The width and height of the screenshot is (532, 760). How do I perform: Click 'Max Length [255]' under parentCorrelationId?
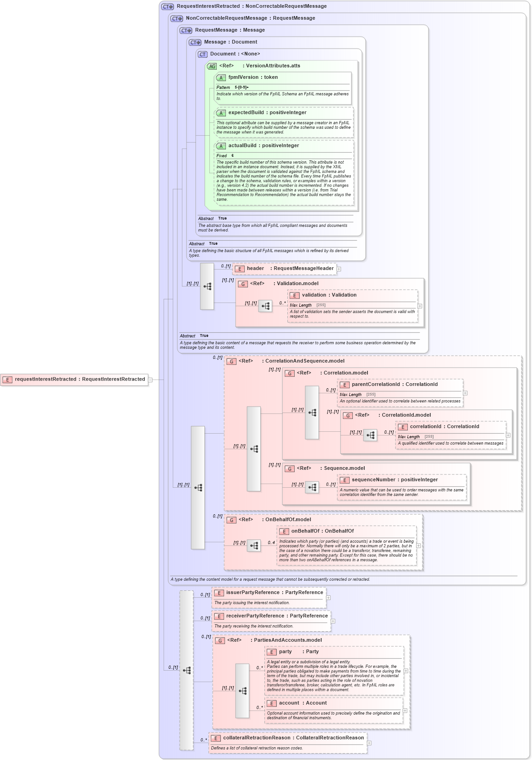click(358, 395)
